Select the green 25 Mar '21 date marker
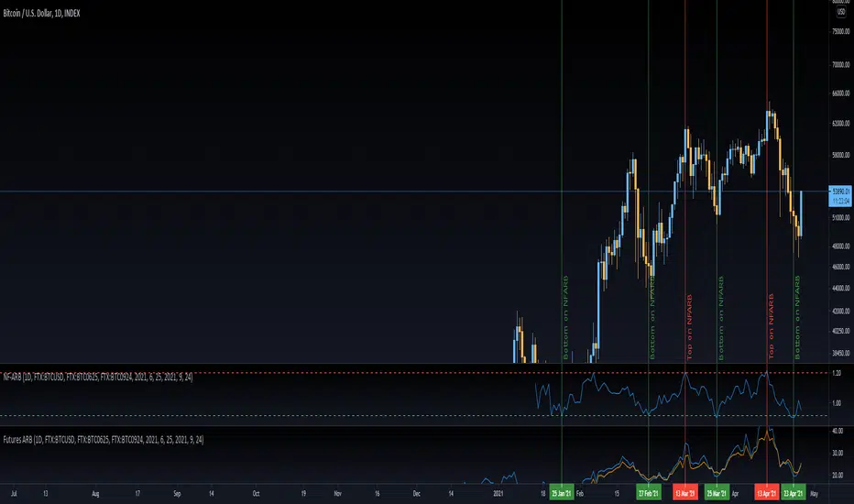Screen dimensions: 854x504 click(x=717, y=493)
